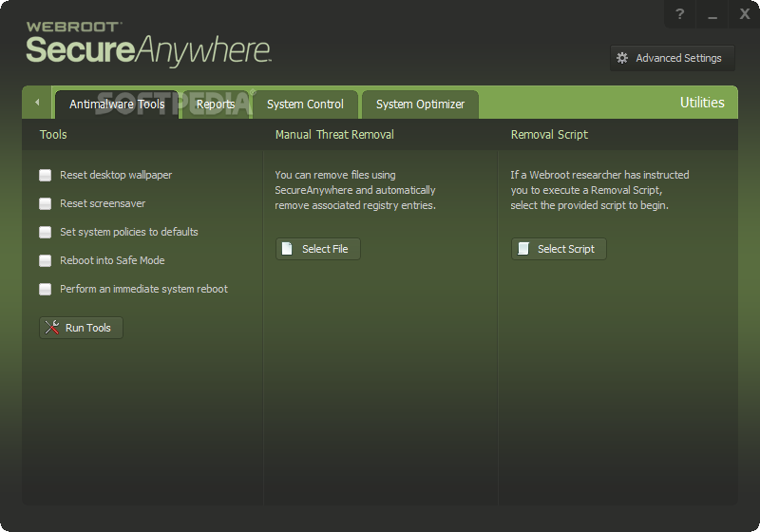Tick Reboot into Safe Mode option
This screenshot has width=760, height=532.
(x=45, y=260)
